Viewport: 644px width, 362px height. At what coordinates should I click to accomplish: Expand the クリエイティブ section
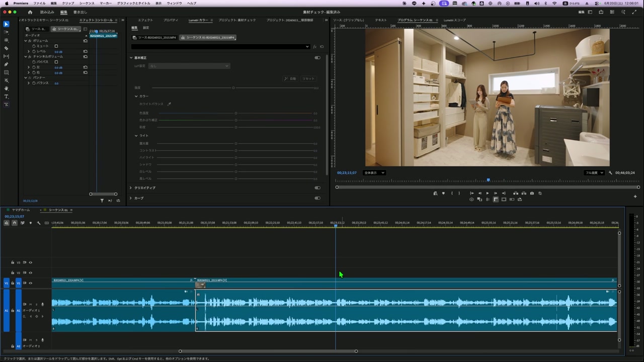(x=131, y=188)
